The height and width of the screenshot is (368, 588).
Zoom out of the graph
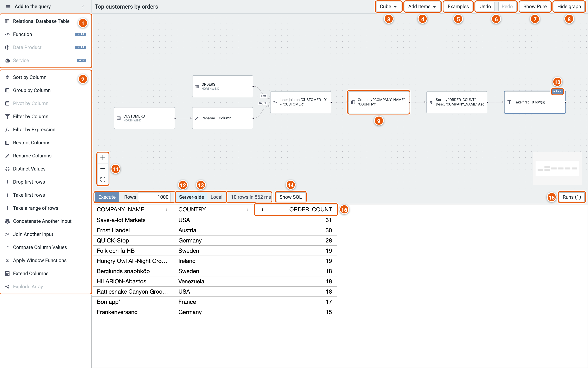tap(103, 168)
